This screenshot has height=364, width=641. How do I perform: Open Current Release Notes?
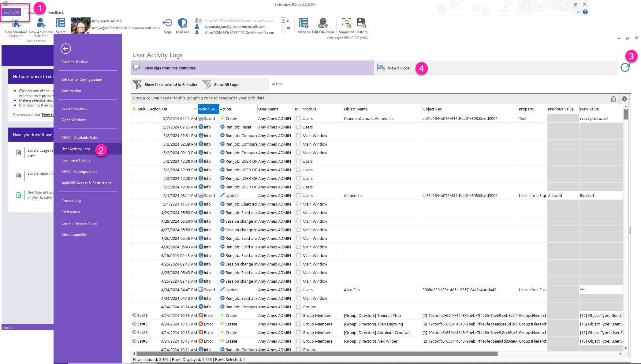click(x=79, y=223)
